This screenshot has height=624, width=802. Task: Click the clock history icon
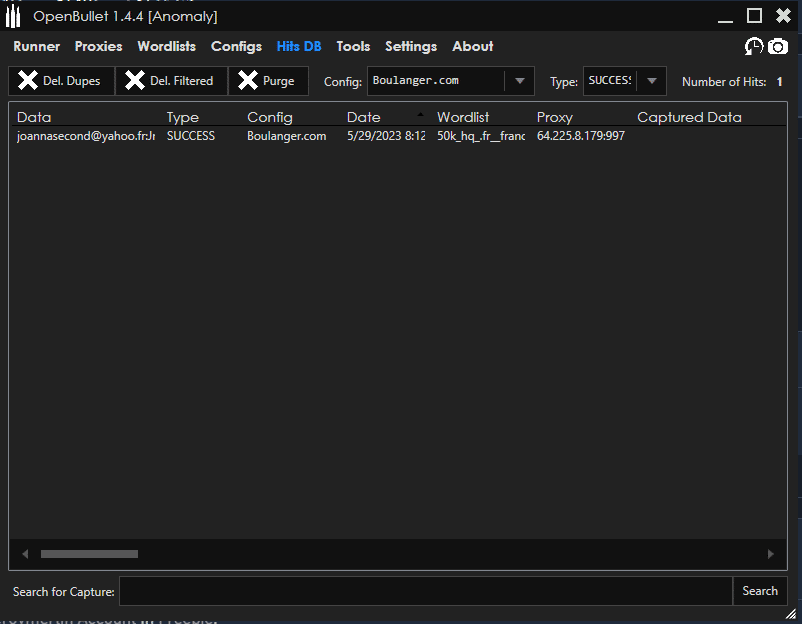pos(754,47)
